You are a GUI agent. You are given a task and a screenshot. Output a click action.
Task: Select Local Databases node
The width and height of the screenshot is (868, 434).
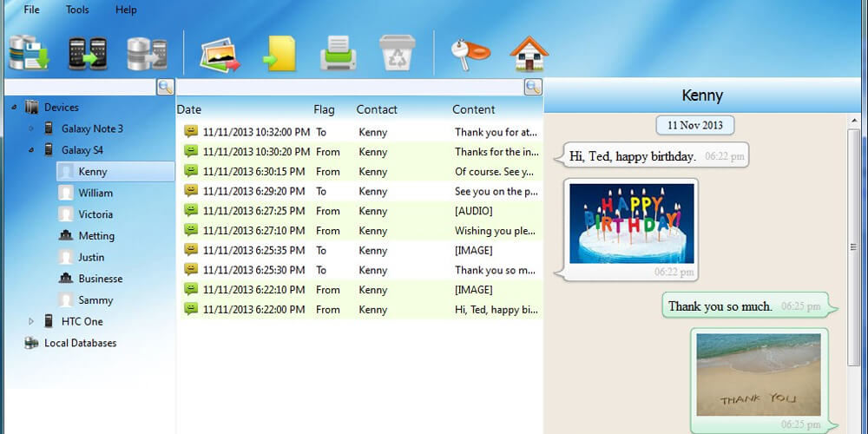pos(80,343)
